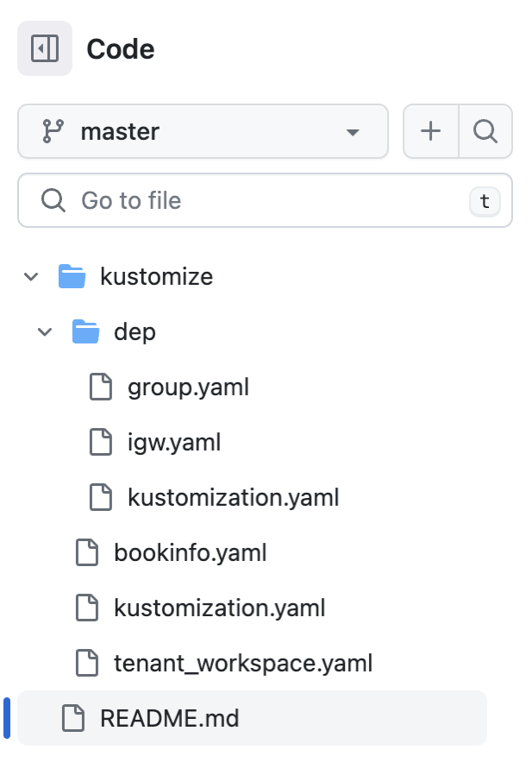Collapse the file tree side panel icon

click(x=44, y=48)
